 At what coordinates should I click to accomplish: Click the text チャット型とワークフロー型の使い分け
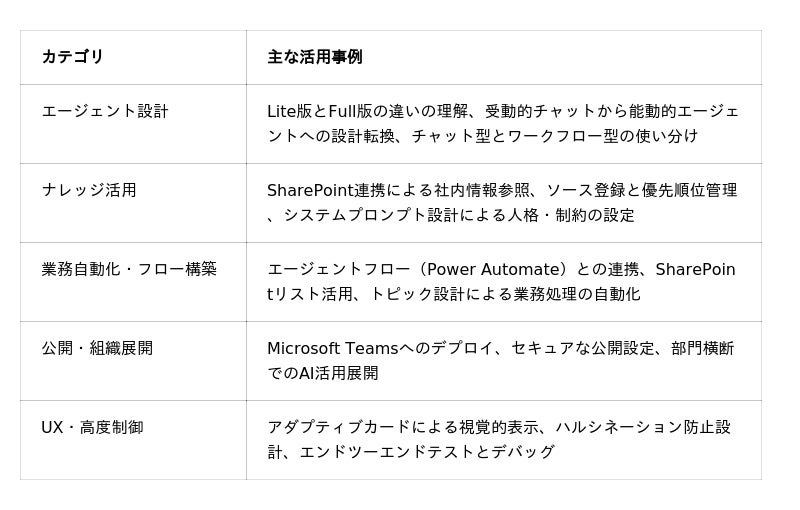[x=555, y=136]
